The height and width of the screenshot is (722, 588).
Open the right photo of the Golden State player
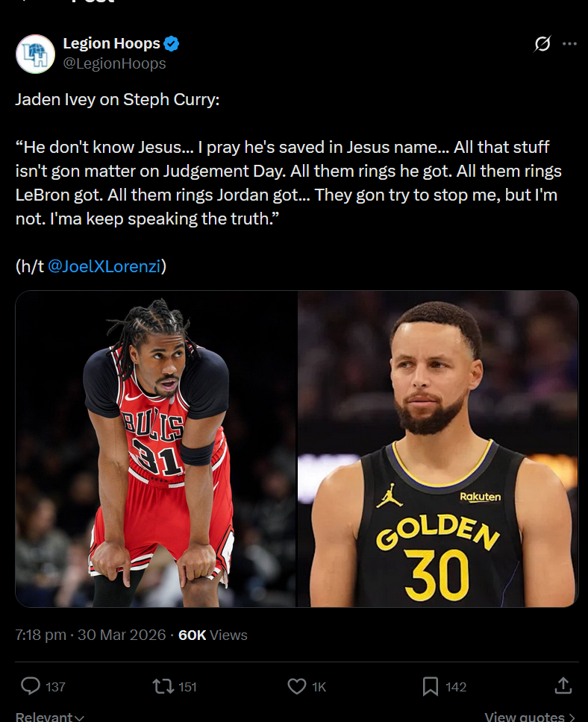point(438,449)
